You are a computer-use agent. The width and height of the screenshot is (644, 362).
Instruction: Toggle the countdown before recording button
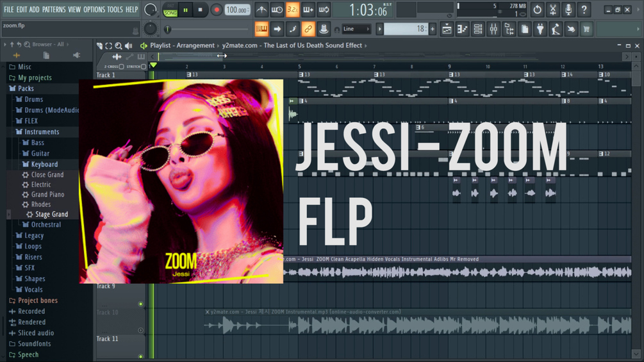[292, 10]
